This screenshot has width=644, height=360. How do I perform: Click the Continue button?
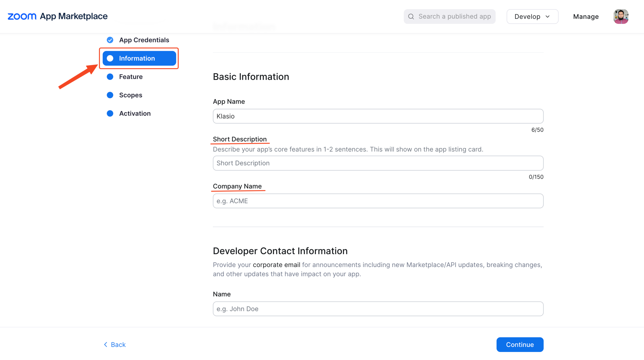click(520, 344)
